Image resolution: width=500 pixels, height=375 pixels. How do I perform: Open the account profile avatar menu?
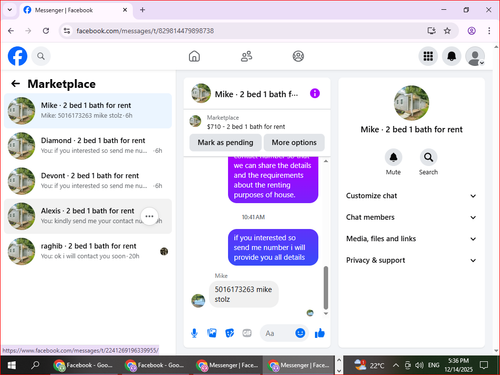click(475, 56)
